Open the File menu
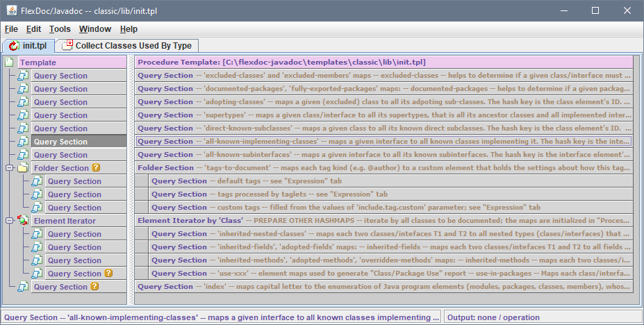Screen dimensions: 644x325 pos(11,29)
